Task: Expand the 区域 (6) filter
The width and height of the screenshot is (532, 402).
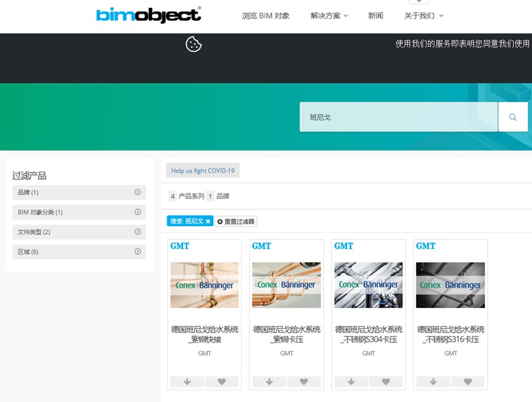Action: click(79, 251)
